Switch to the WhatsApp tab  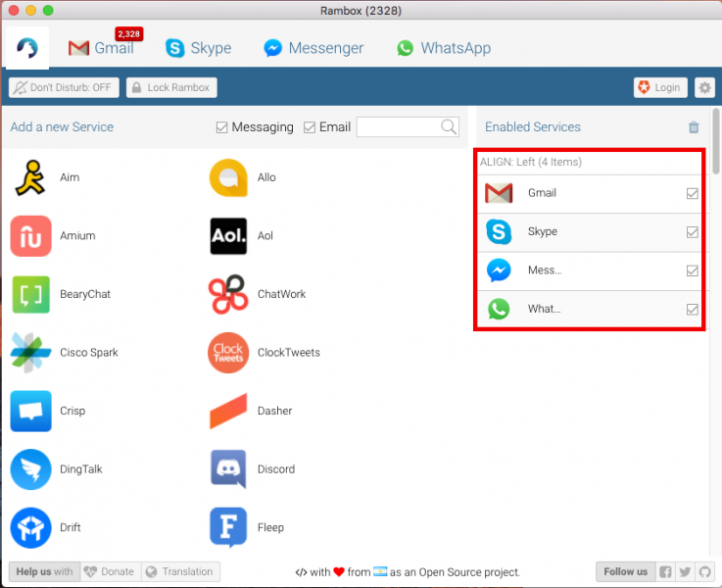tap(444, 48)
